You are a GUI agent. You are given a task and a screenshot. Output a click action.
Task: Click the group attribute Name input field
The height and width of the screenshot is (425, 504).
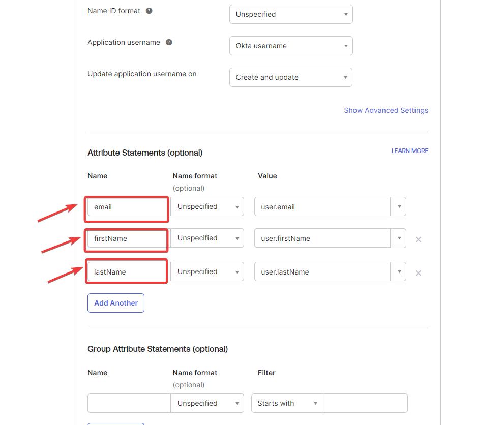(x=129, y=403)
